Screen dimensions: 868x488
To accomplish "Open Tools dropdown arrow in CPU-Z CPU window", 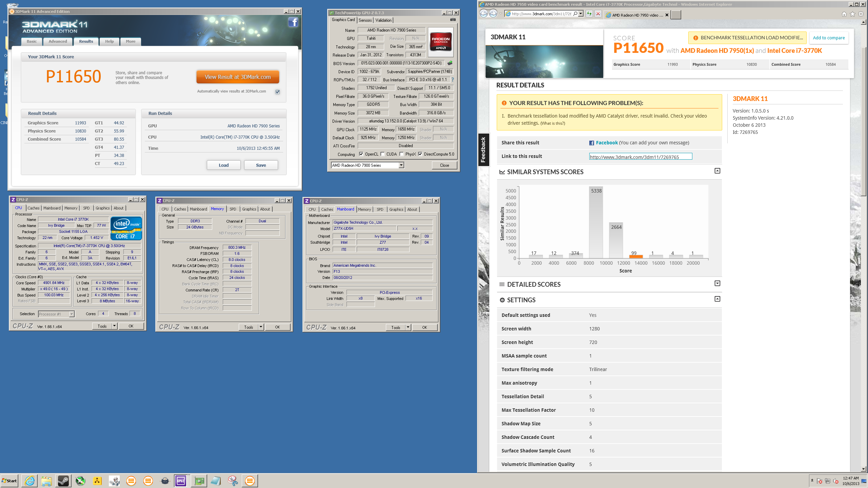I will pyautogui.click(x=114, y=326).
